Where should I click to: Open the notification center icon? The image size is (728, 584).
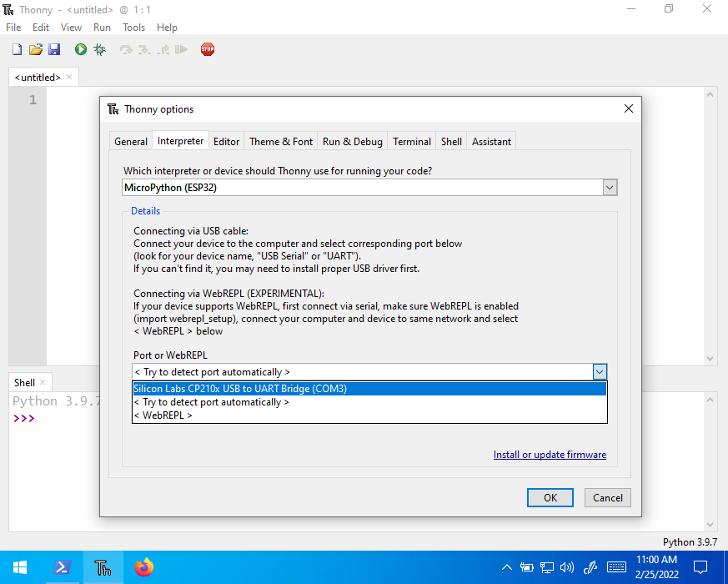tap(700, 567)
